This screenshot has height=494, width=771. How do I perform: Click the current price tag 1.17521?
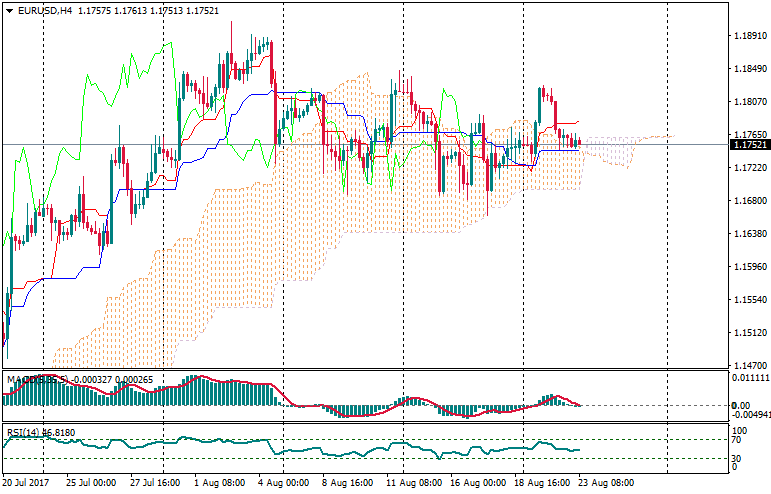click(x=749, y=145)
